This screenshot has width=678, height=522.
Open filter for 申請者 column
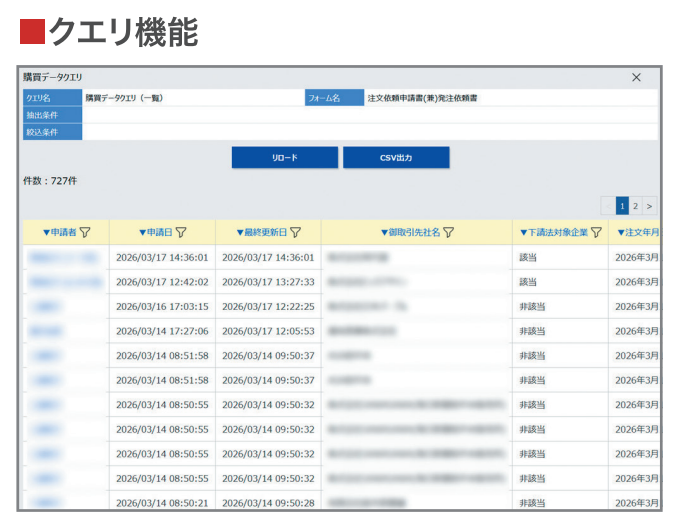(x=85, y=233)
